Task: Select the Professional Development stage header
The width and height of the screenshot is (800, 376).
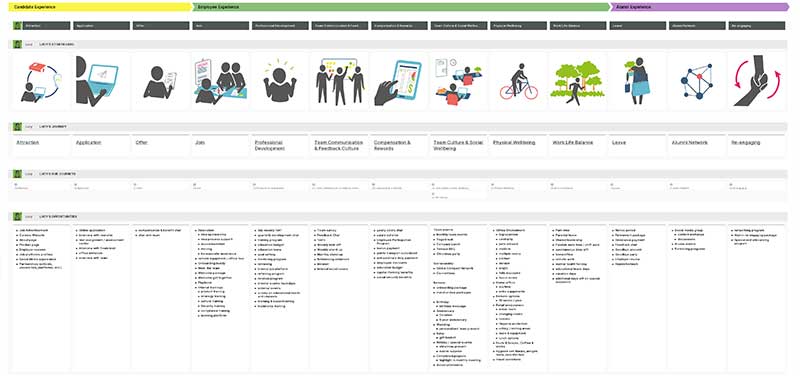Action: point(280,26)
